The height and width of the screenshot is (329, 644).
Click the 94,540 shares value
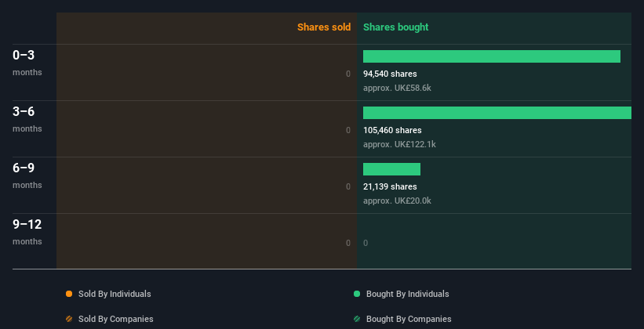pyautogui.click(x=390, y=74)
